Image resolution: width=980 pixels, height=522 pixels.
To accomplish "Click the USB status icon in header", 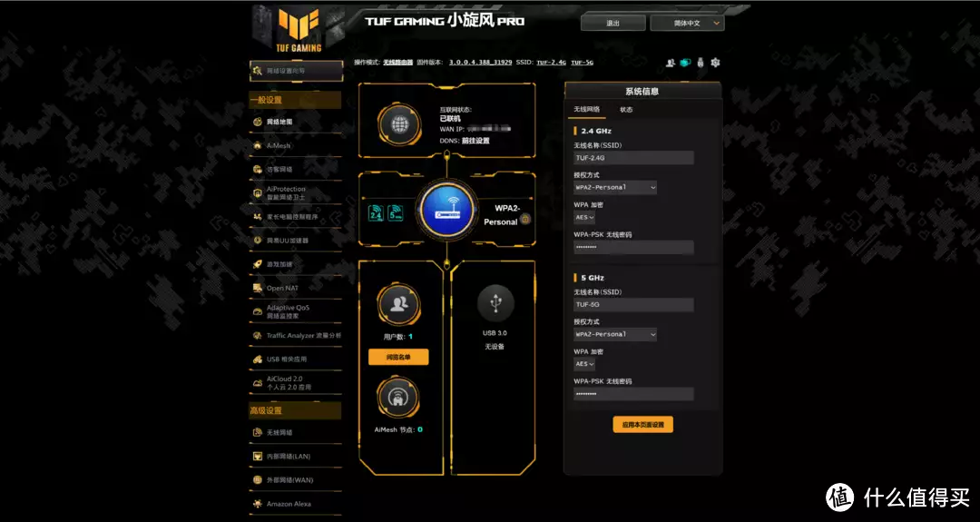I will 700,63.
